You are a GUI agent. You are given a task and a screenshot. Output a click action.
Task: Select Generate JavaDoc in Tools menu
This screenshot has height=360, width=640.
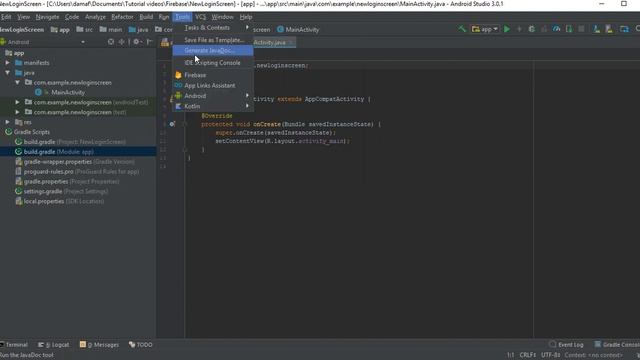pyautogui.click(x=213, y=51)
